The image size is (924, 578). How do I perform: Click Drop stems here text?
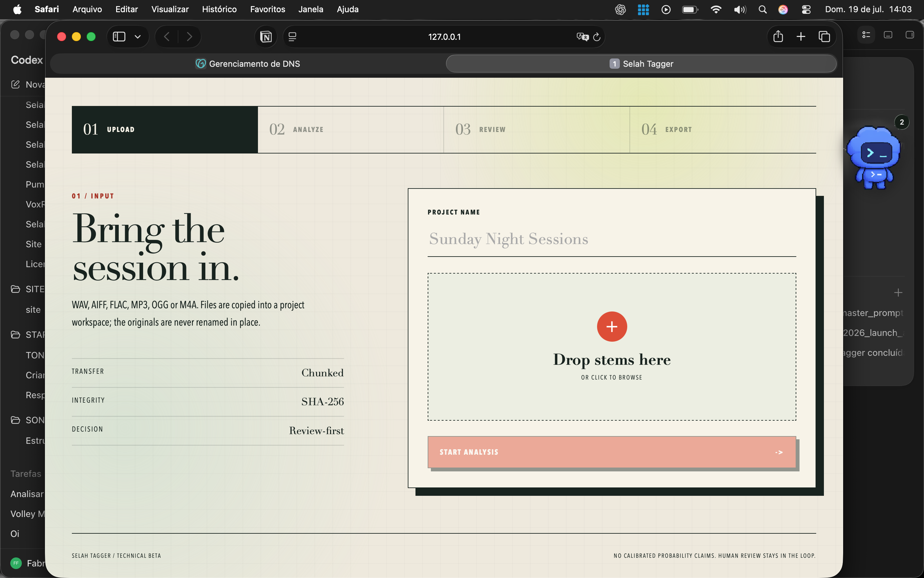pos(612,360)
